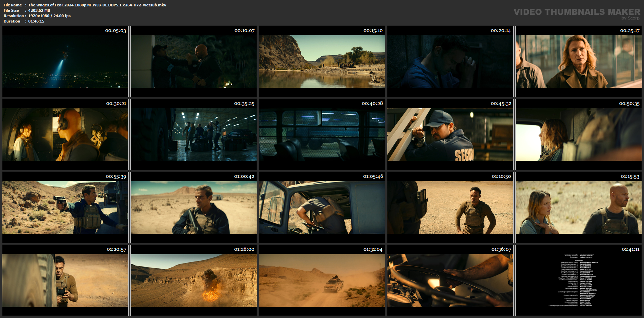Open the river canyon thumbnail at 00:15:10

[x=322, y=62]
